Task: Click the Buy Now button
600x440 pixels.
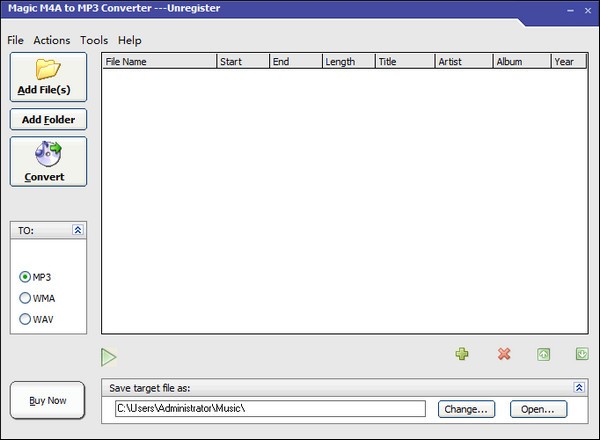Action: pos(48,401)
